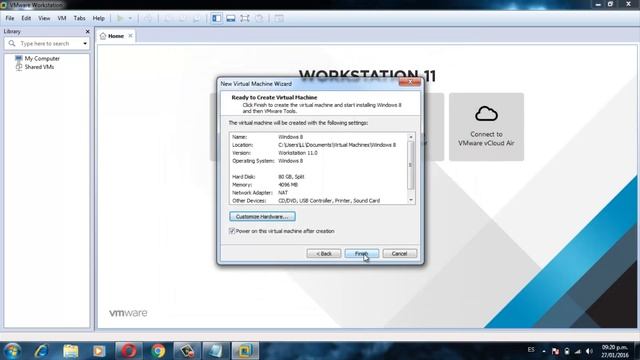Click the Customize Hardware button

pyautogui.click(x=262, y=216)
